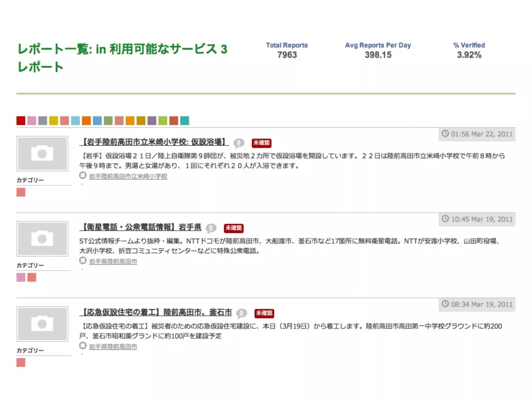This screenshot has height=399, width=532.
Task: Select the red category filter swatch
Action: (x=21, y=121)
